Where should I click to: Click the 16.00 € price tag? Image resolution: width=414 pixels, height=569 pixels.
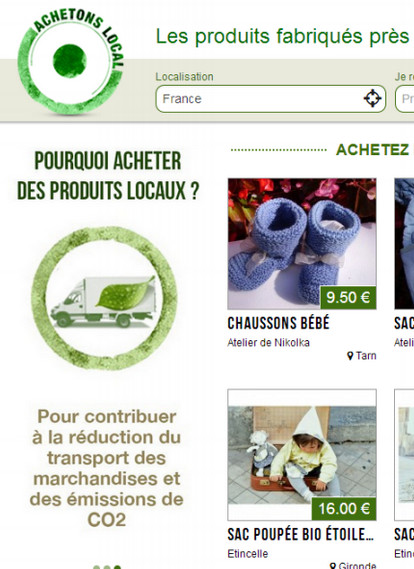click(x=344, y=508)
